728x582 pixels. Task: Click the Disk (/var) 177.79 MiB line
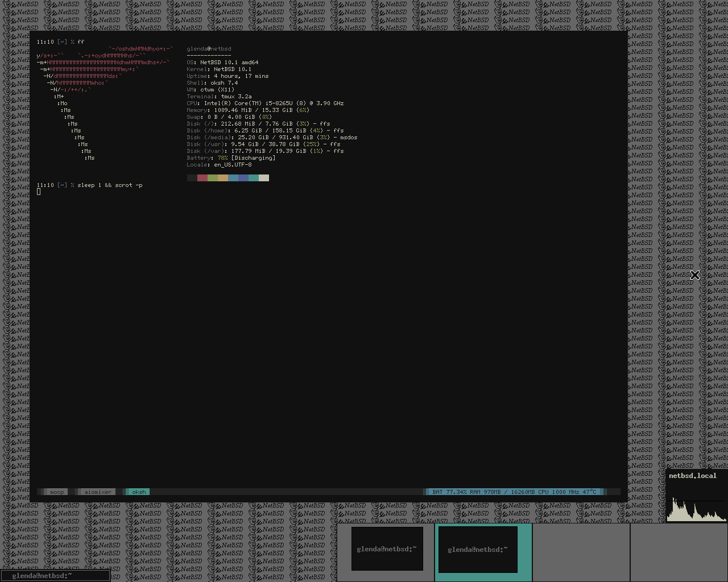click(265, 151)
